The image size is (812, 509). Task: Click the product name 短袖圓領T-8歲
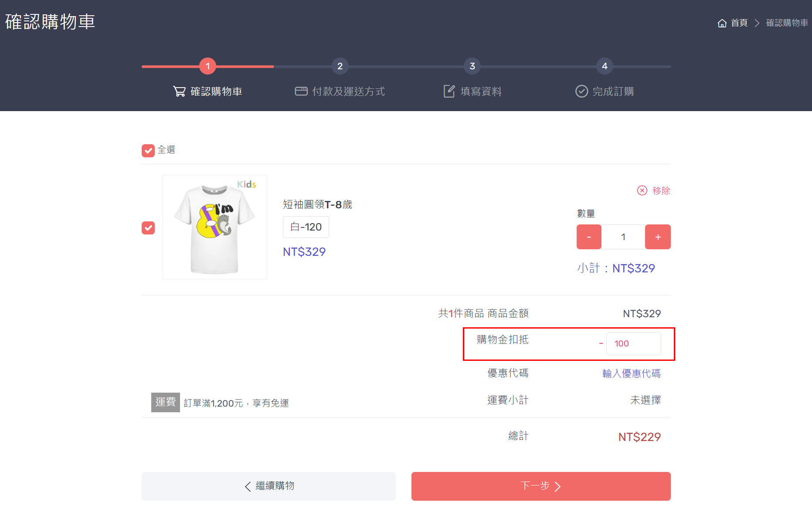pyautogui.click(x=317, y=204)
